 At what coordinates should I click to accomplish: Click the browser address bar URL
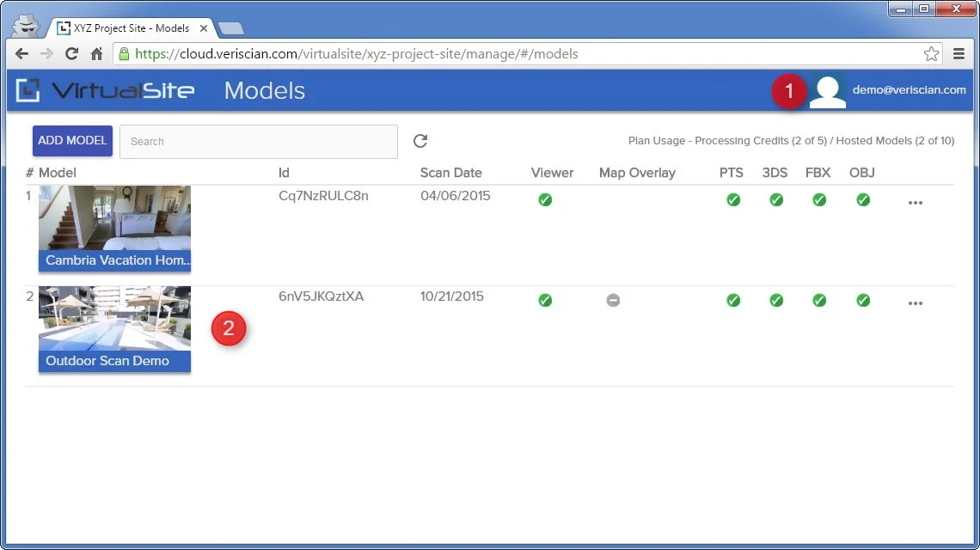356,54
